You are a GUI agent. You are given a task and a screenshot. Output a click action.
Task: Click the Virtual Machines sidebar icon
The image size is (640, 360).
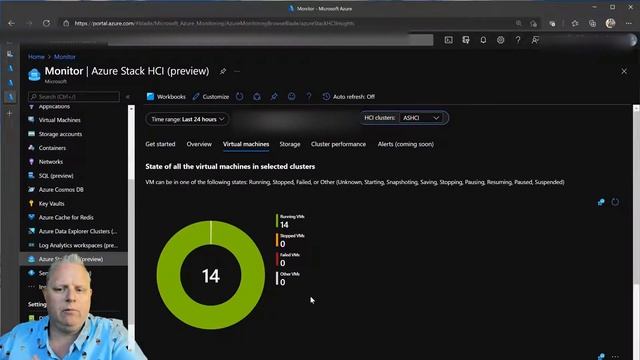31,120
